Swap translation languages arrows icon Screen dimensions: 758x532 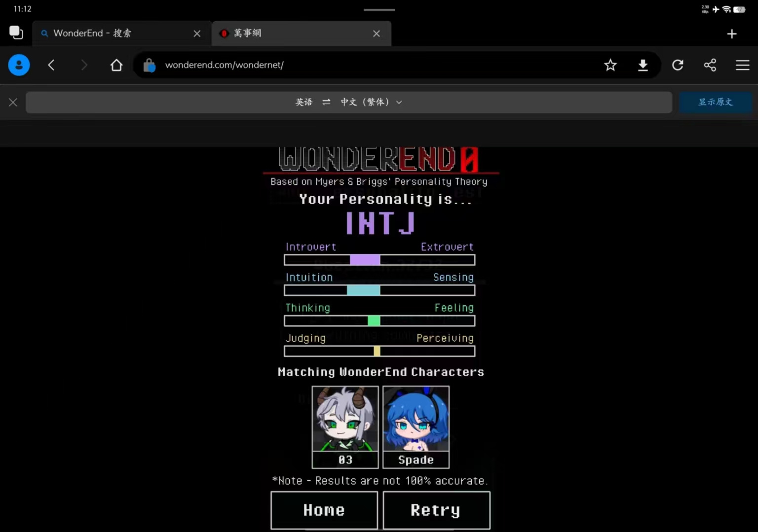[326, 102]
